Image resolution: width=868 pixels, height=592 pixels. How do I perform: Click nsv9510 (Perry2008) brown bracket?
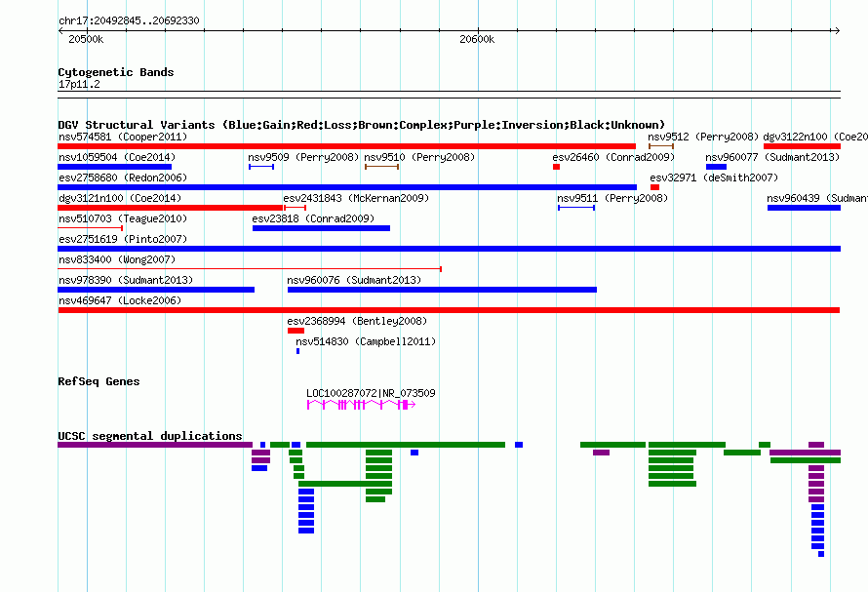[x=381, y=167]
